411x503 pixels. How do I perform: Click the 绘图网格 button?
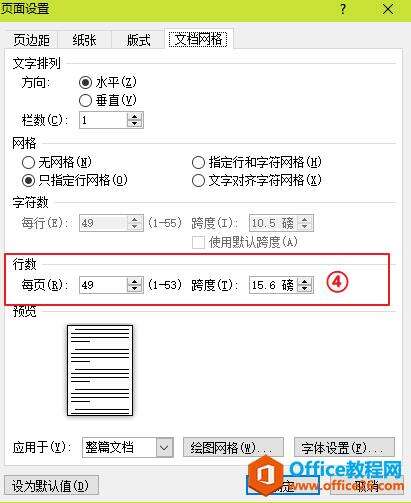click(233, 447)
